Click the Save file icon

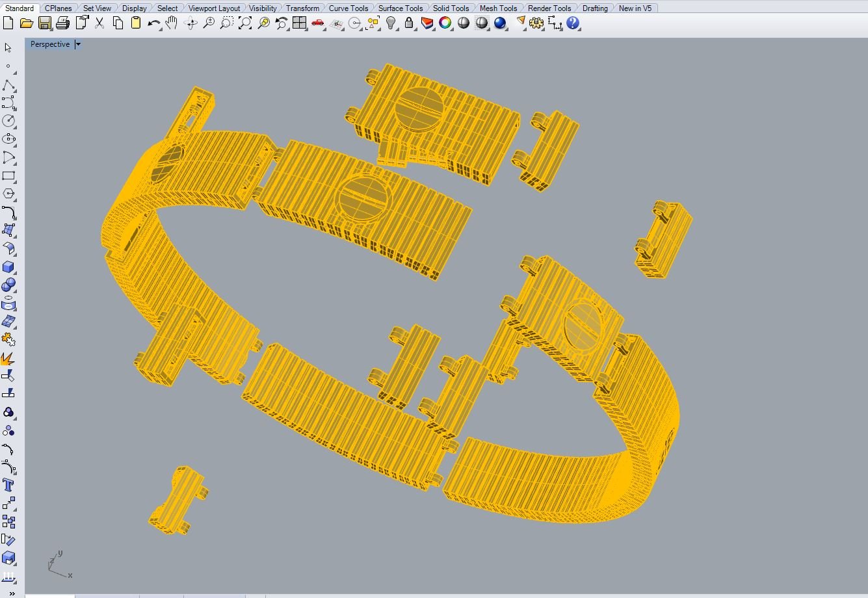44,23
